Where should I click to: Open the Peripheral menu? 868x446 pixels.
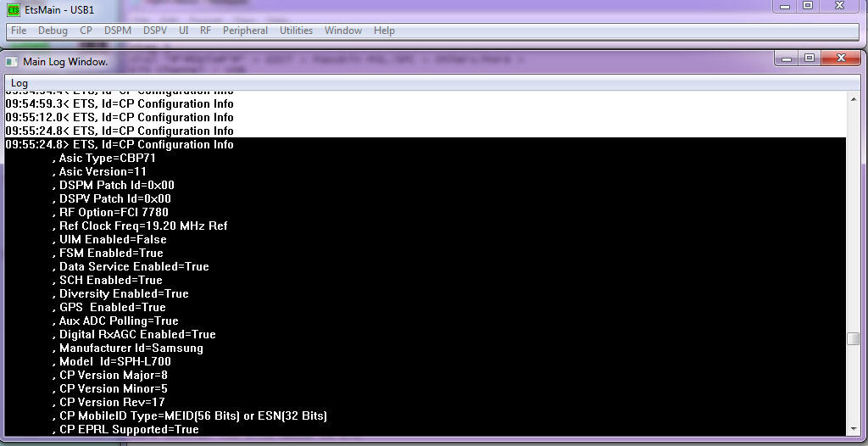[245, 31]
